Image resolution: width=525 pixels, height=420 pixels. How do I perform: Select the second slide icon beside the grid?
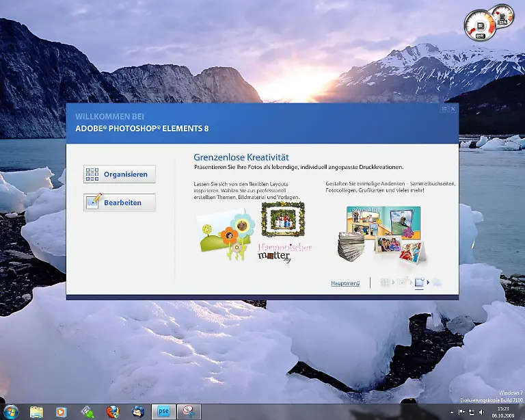[402, 283]
